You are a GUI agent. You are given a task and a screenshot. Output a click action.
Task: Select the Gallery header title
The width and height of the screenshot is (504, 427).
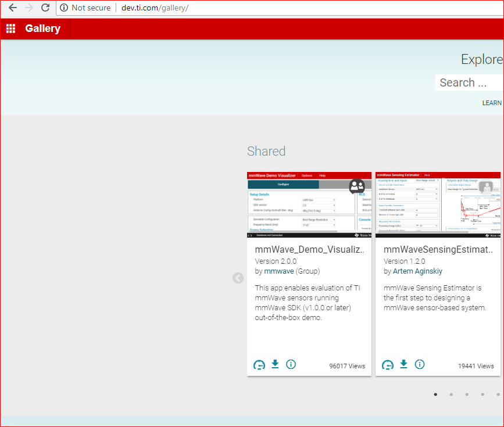click(43, 28)
